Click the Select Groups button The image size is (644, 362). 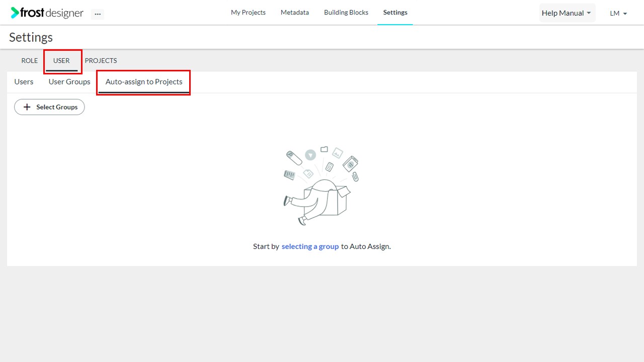tap(49, 107)
